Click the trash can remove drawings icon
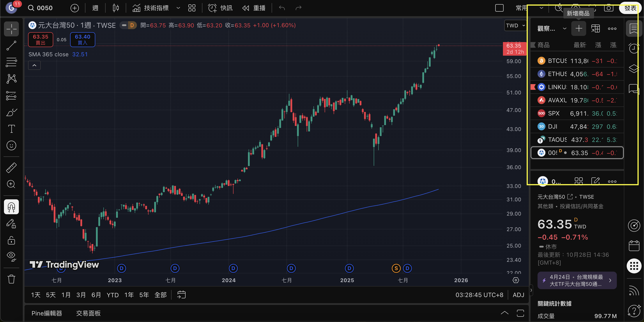 pyautogui.click(x=11, y=279)
